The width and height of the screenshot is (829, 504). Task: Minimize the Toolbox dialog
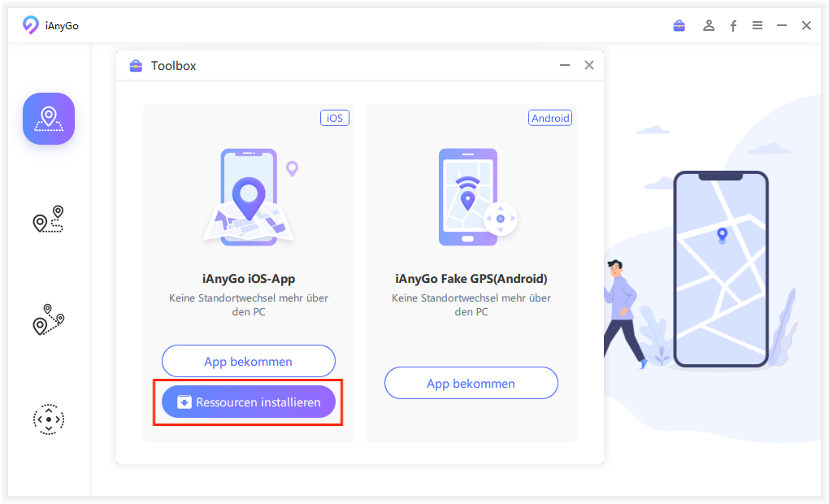click(x=565, y=65)
